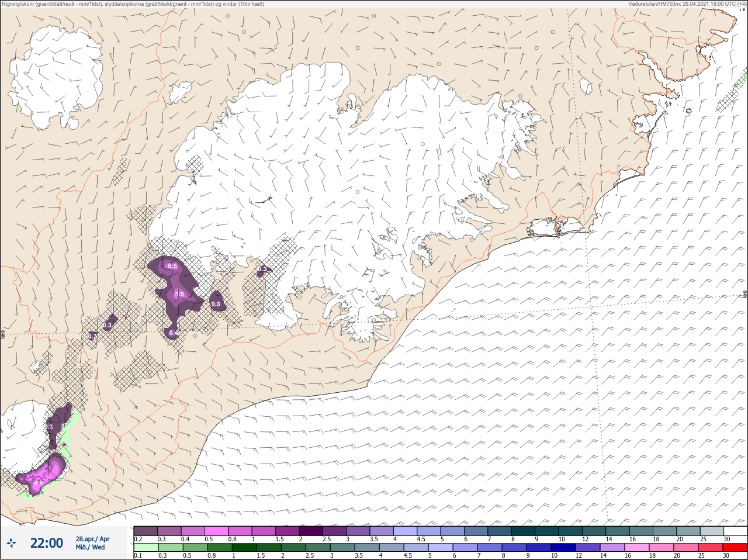
Task: Click the 22:00 forecast time display
Action: 47,543
